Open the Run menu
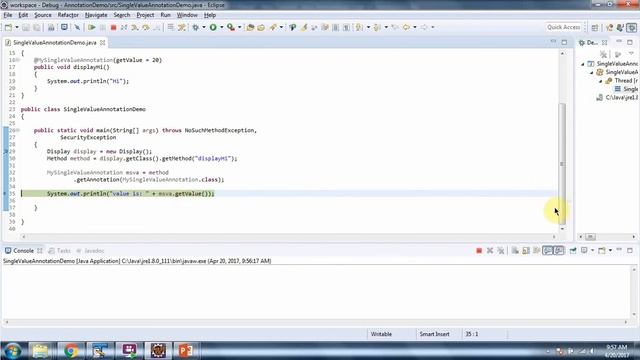Image resolution: width=640 pixels, height=360 pixels. [x=165, y=15]
